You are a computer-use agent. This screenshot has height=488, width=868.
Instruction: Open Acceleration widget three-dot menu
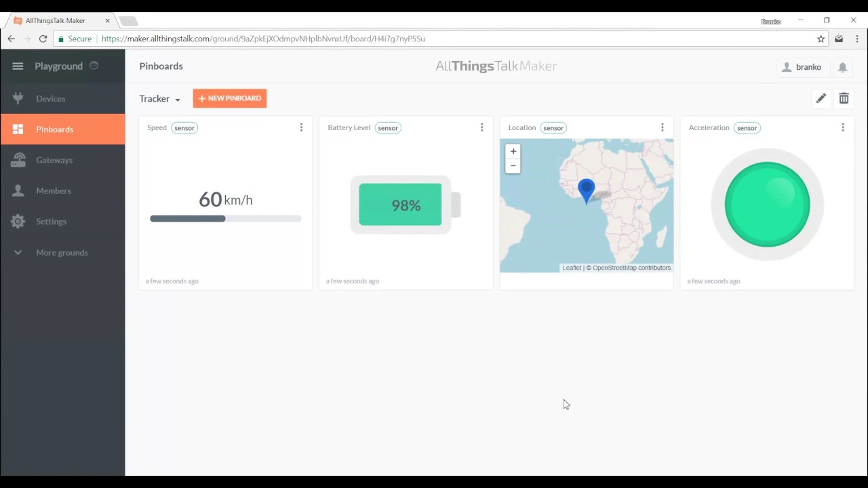coord(842,127)
